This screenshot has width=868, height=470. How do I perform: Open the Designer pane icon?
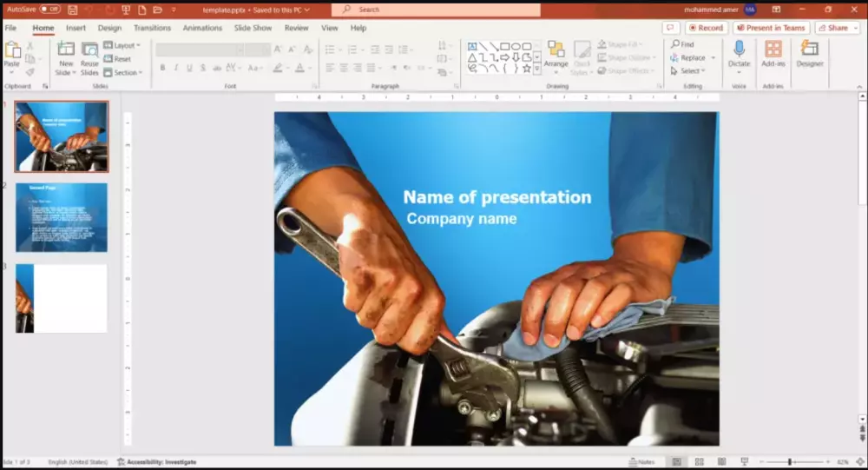click(809, 50)
